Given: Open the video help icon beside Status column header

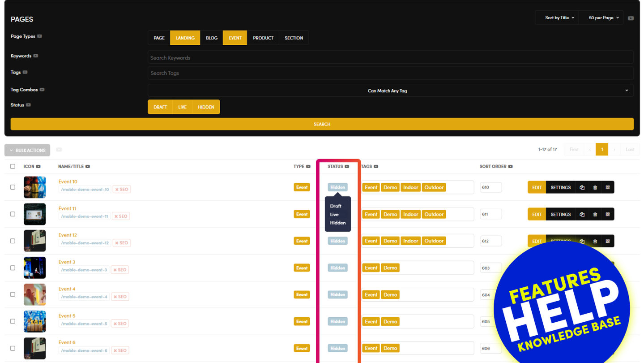Looking at the screenshot, I should tap(347, 167).
